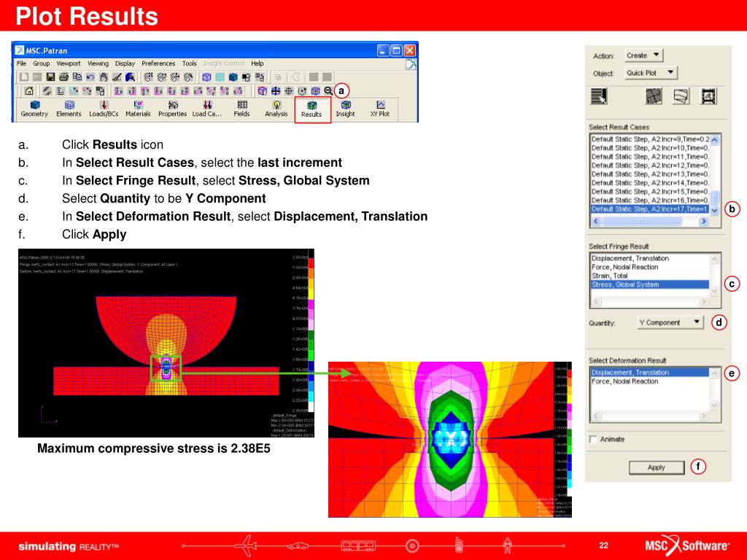Screen dimensions: 747x560
Task: Maximize the MSC.Patran window
Action: [x=396, y=50]
